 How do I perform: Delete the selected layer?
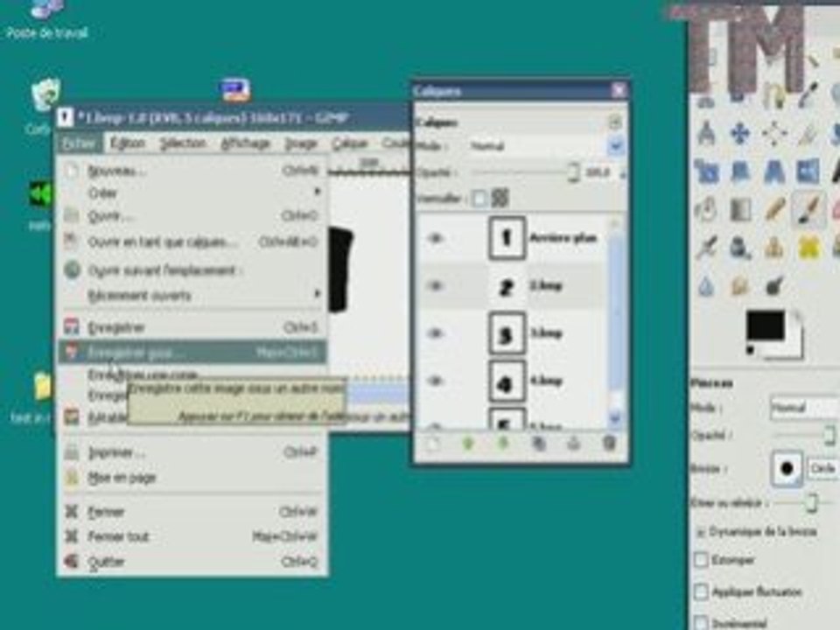pyautogui.click(x=609, y=444)
